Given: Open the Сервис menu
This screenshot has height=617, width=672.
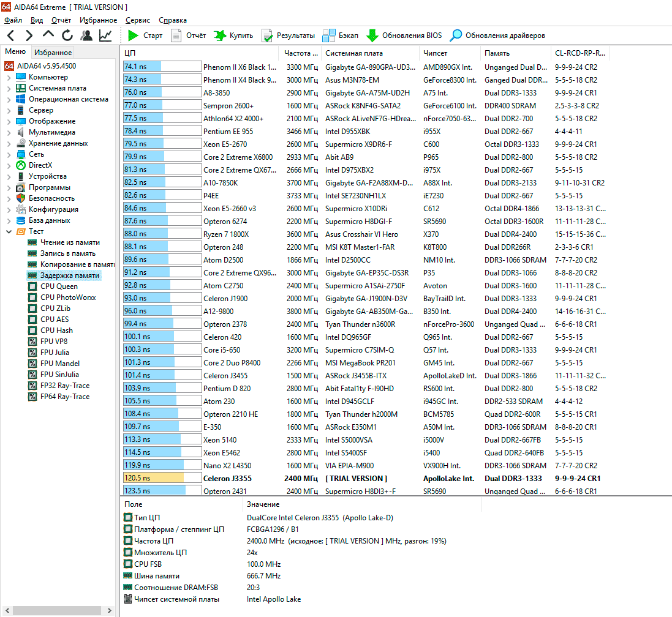Looking at the screenshot, I should [x=137, y=20].
